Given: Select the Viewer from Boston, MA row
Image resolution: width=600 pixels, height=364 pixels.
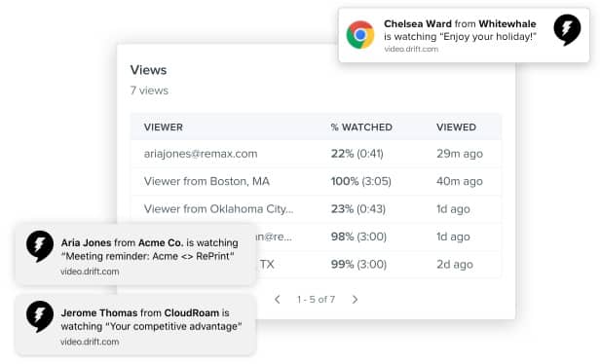Looking at the screenshot, I should (316, 181).
